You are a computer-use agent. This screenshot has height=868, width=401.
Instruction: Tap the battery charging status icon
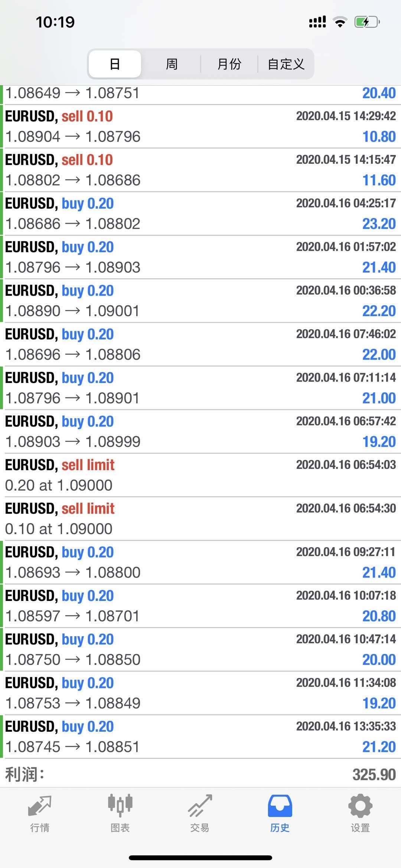point(367,22)
